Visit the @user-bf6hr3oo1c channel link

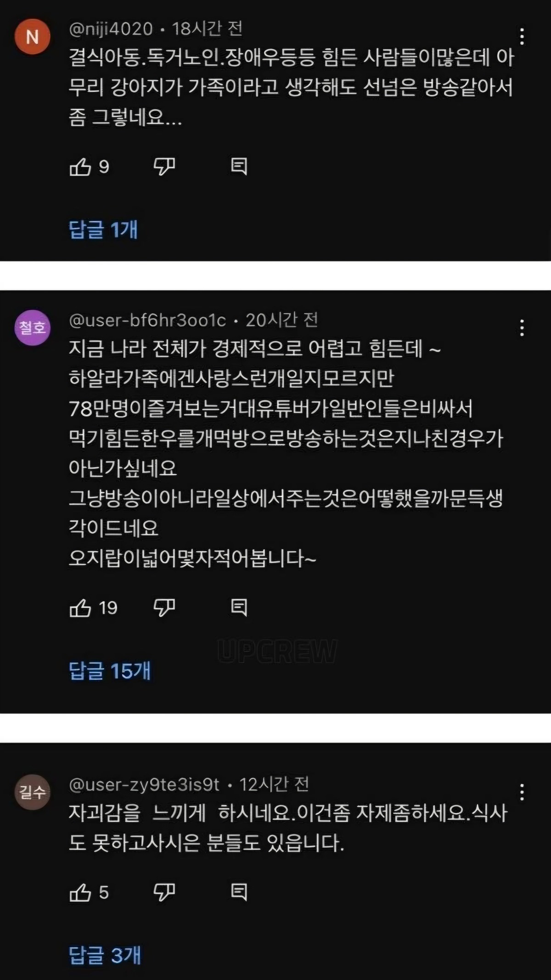pyautogui.click(x=147, y=320)
